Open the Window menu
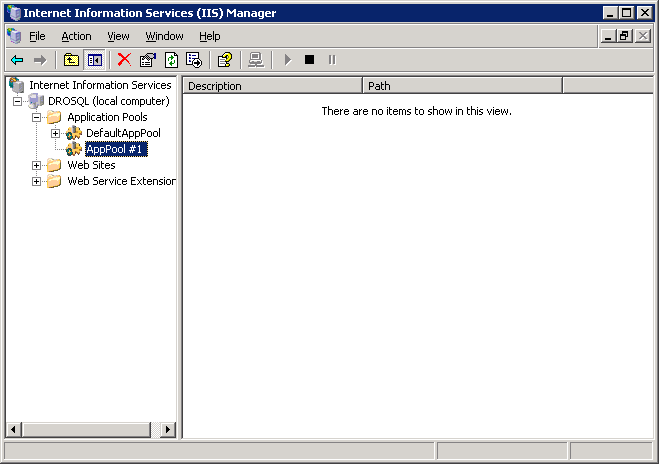 164,37
